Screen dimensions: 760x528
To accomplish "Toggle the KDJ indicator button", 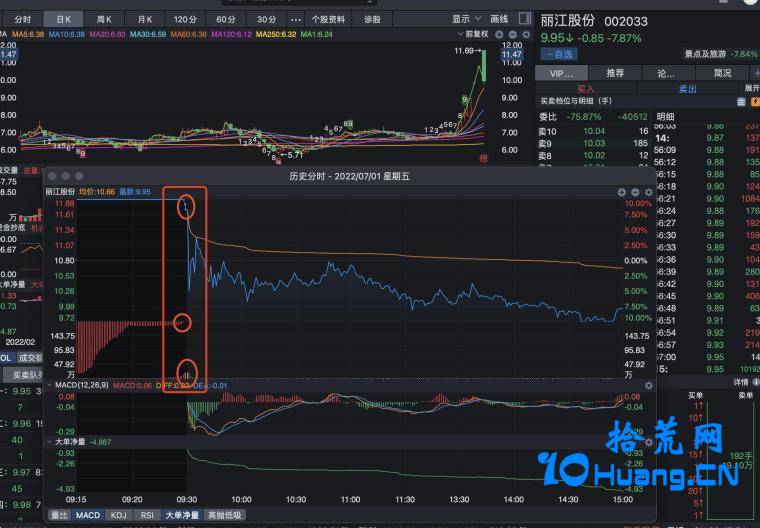I will (119, 515).
